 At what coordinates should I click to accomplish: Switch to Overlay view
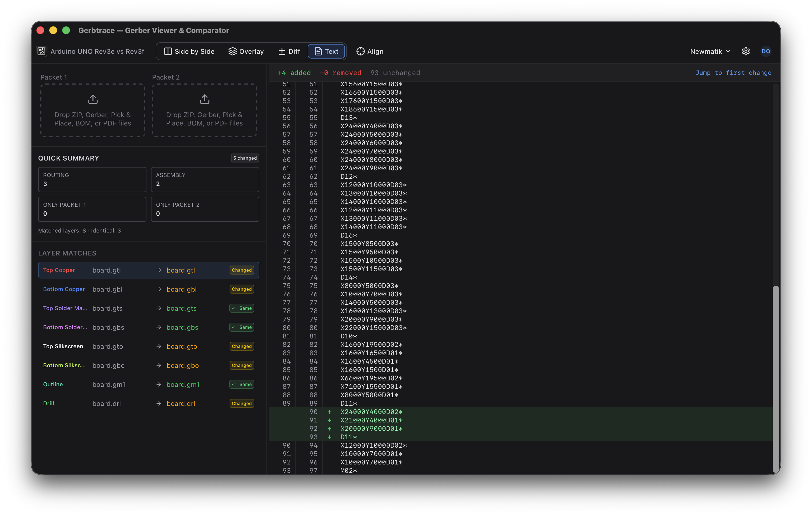coord(246,51)
